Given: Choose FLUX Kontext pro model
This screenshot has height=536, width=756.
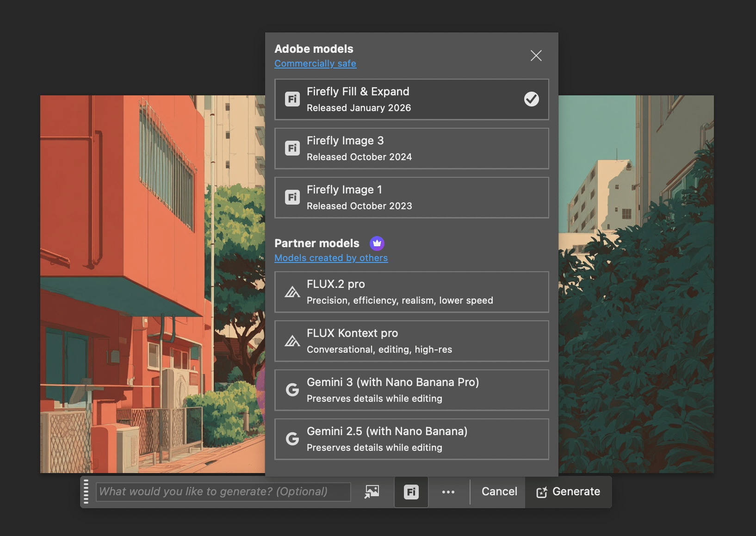Looking at the screenshot, I should [411, 341].
